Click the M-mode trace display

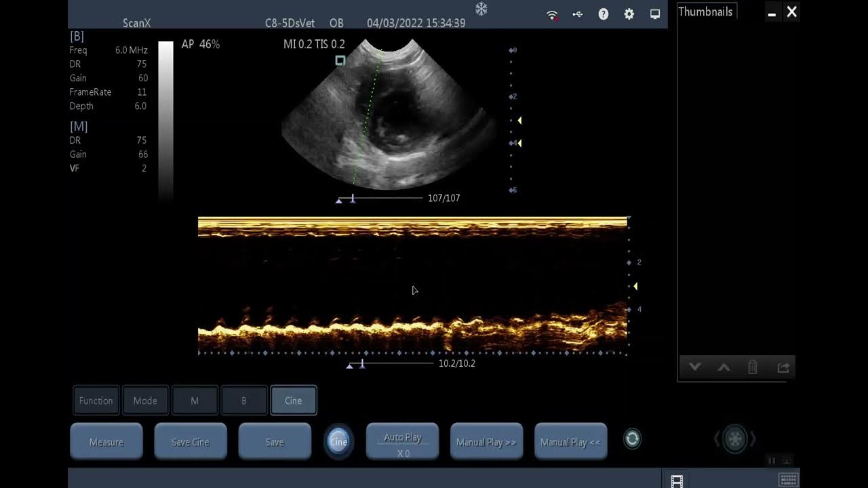[412, 285]
